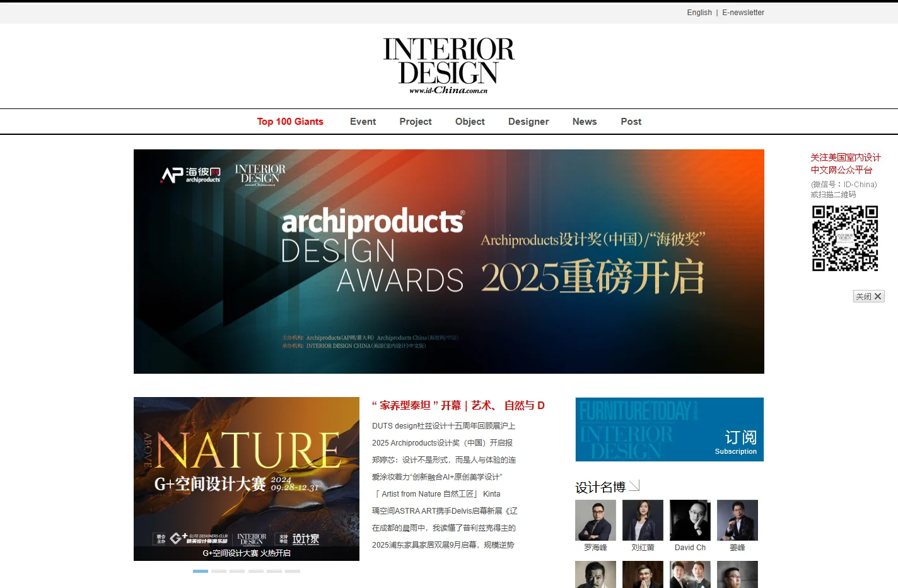Image resolution: width=898 pixels, height=588 pixels.
Task: Click the name 姜峰 under the portrait
Action: (737, 548)
